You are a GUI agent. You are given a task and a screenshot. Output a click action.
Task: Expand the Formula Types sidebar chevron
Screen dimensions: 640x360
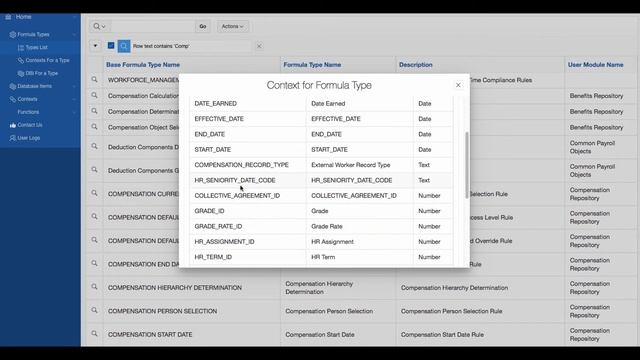(74, 35)
